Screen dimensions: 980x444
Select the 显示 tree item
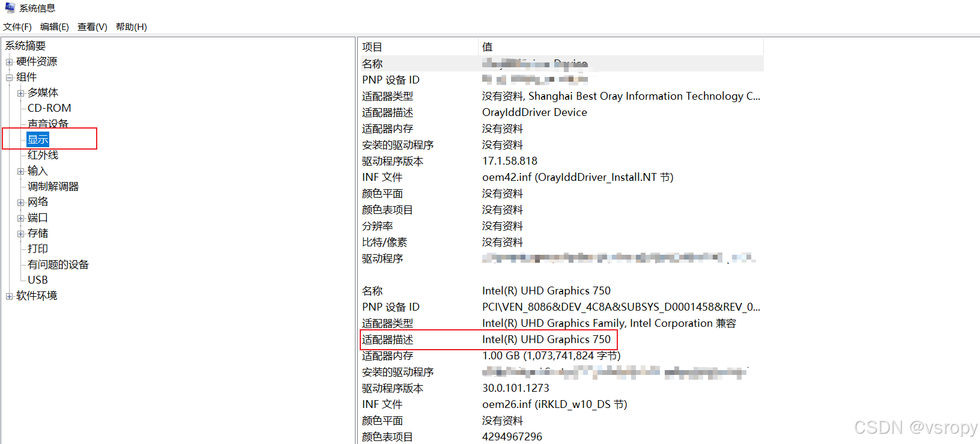(38, 139)
